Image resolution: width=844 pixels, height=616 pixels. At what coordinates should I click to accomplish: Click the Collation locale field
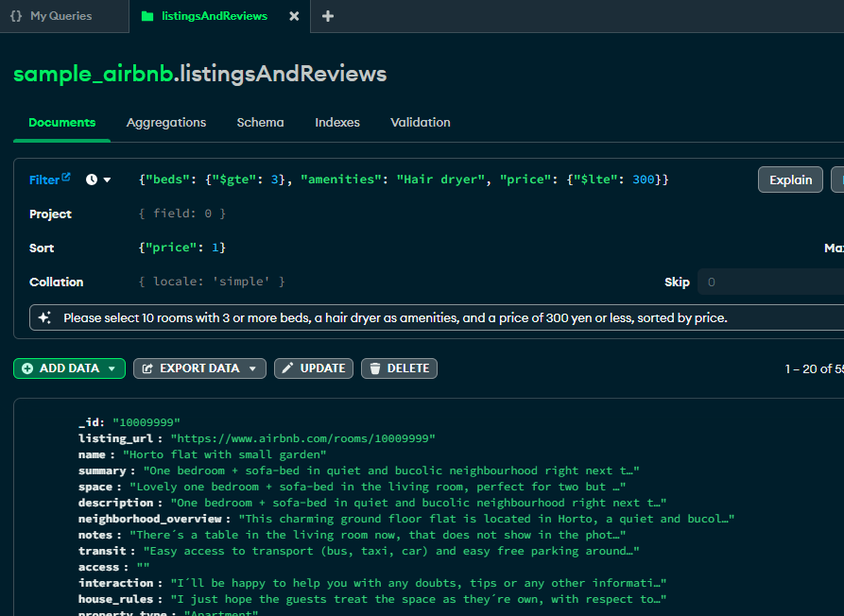pyautogui.click(x=212, y=282)
